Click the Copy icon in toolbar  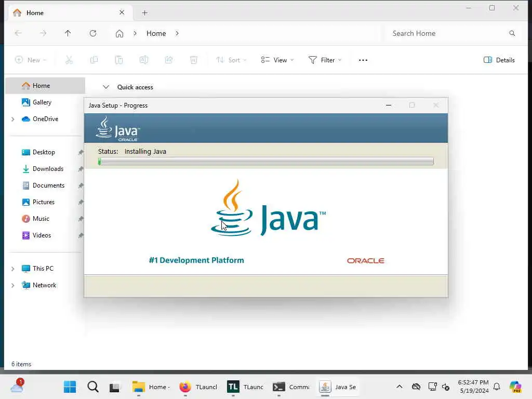pos(94,60)
